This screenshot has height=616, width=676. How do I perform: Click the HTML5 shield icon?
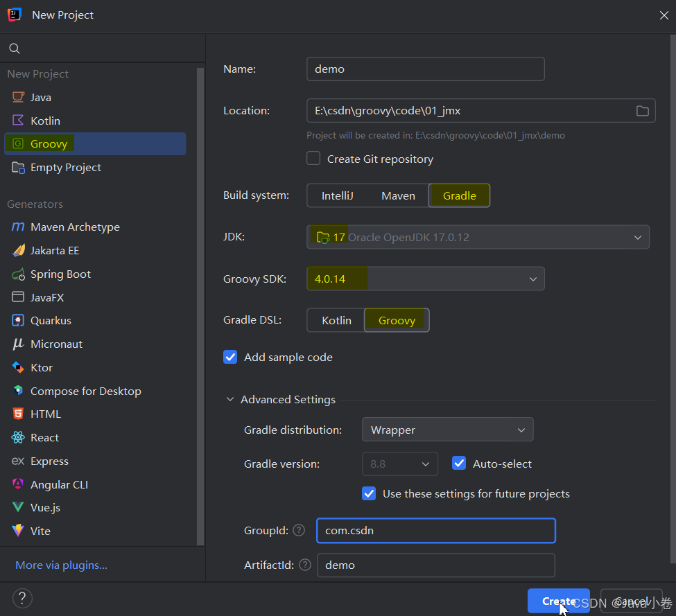(x=18, y=414)
